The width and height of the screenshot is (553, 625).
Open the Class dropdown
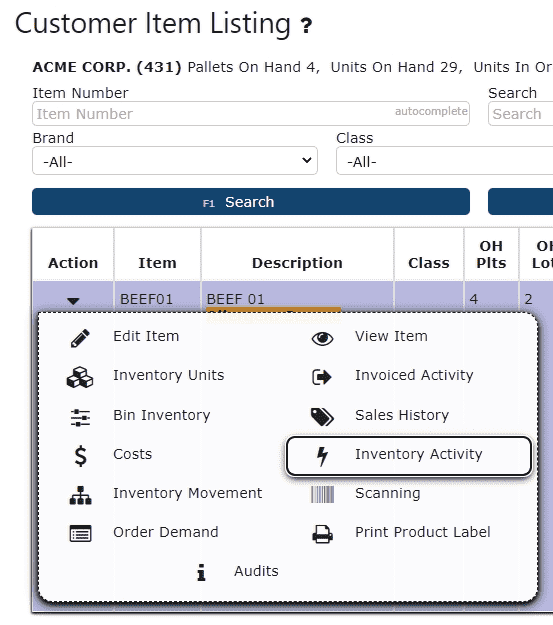click(x=445, y=161)
